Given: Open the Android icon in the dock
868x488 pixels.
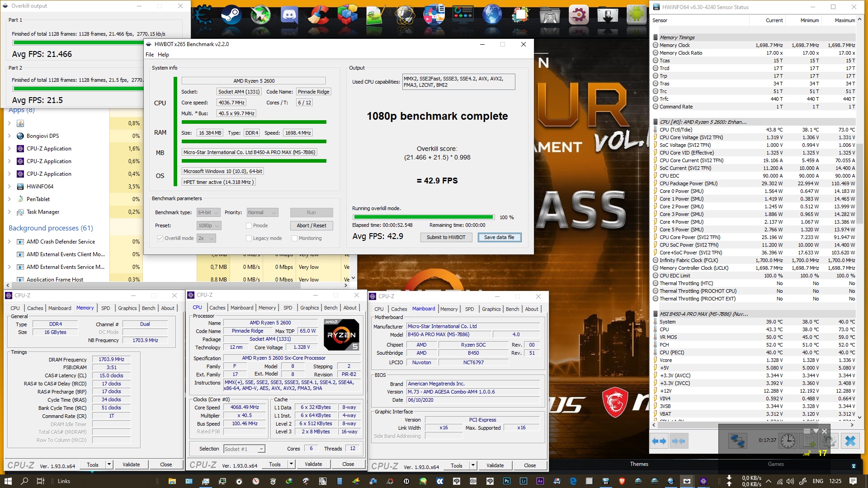Looking at the screenshot, I should [636, 14].
